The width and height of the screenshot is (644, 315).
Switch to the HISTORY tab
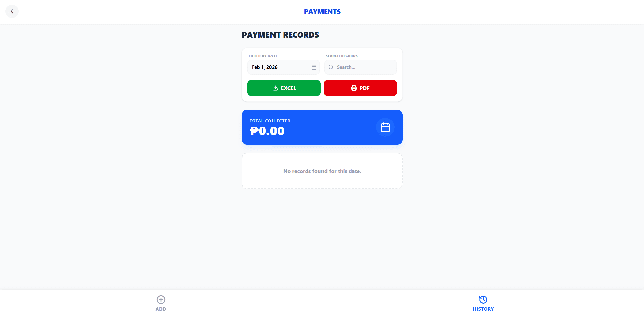pyautogui.click(x=483, y=303)
